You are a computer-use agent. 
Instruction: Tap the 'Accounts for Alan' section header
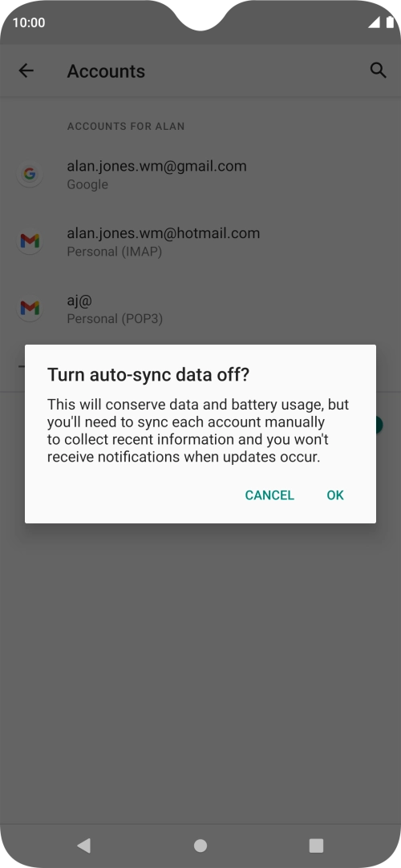click(x=126, y=126)
